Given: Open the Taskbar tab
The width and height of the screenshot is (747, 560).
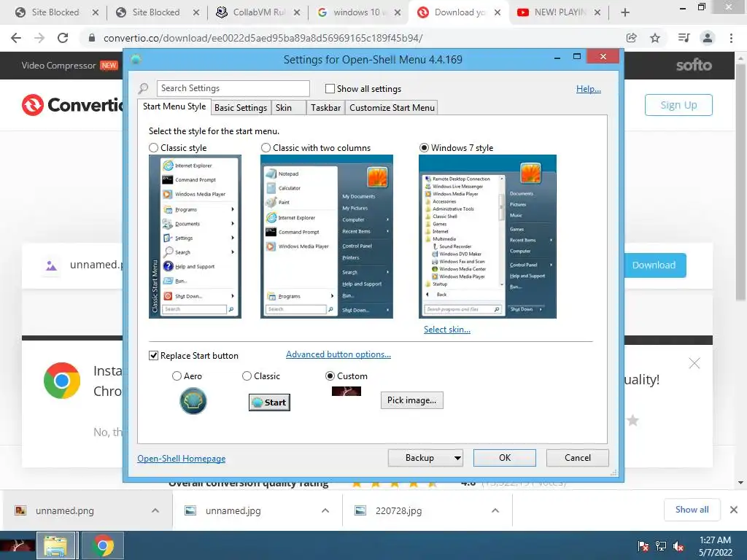Looking at the screenshot, I should pyautogui.click(x=325, y=108).
